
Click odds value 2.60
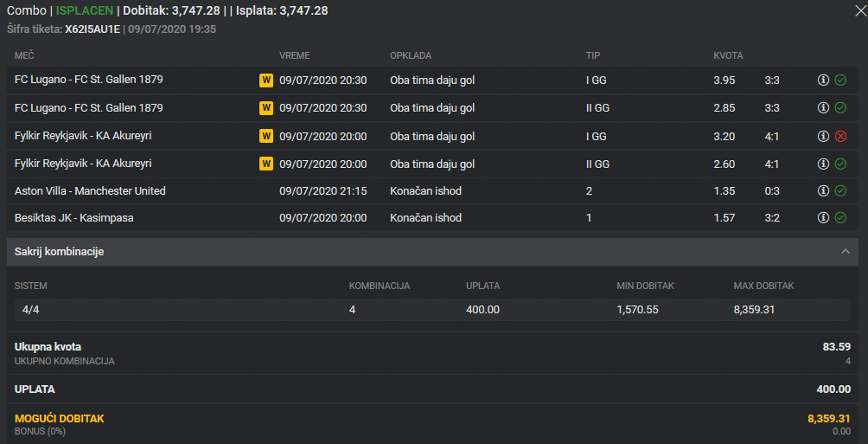click(724, 164)
